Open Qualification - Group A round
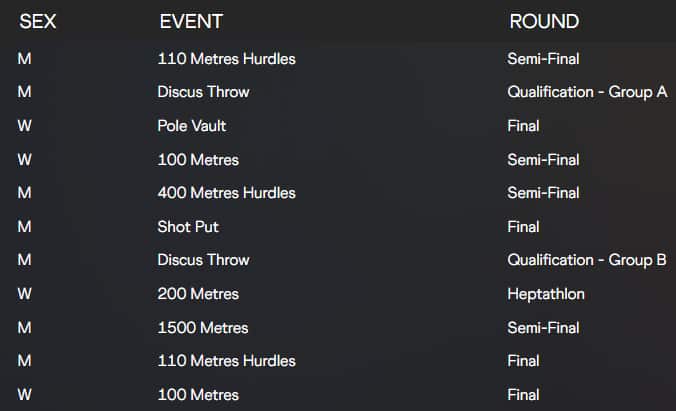This screenshot has height=411, width=676. [587, 92]
